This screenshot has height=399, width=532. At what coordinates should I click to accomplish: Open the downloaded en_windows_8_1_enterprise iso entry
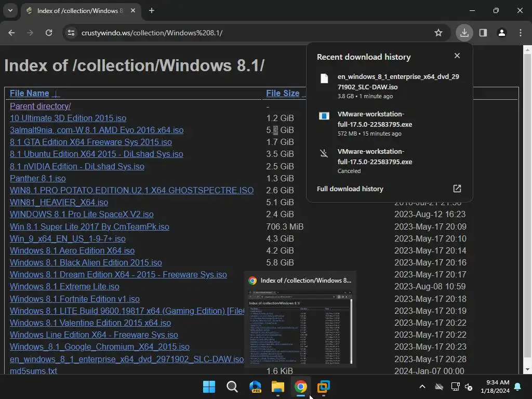coord(390,86)
